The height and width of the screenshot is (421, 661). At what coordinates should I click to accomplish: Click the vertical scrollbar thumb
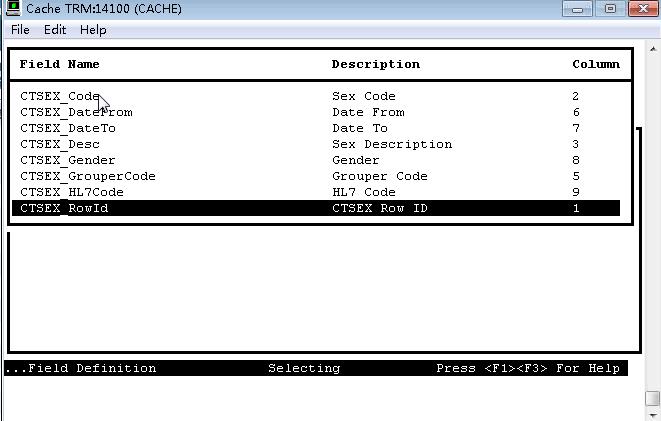pyautogui.click(x=653, y=398)
